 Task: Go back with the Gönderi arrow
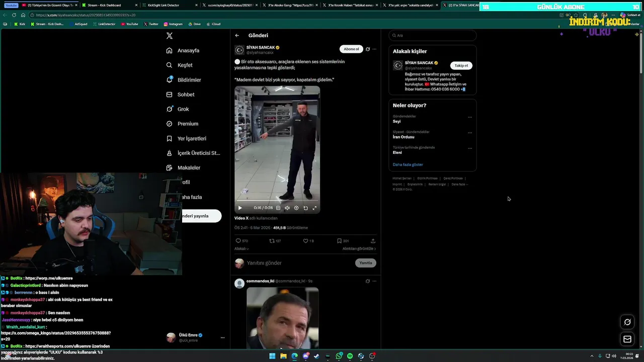pos(237,35)
